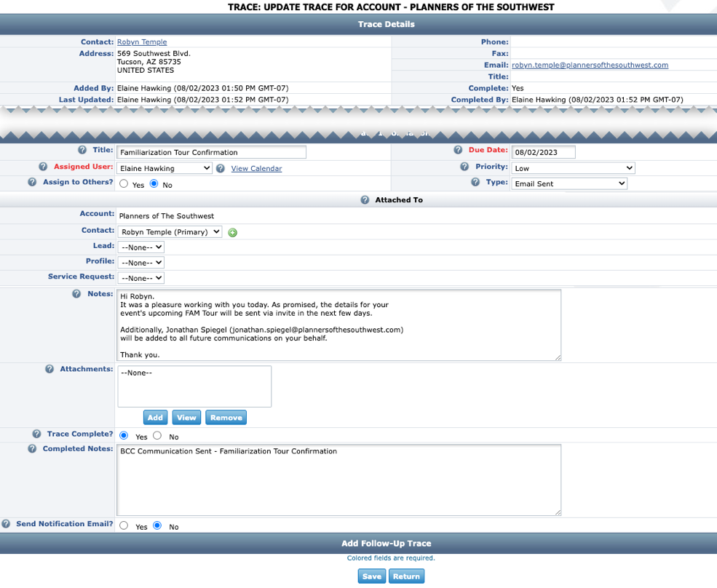Screen dimensions: 717x588
Task: Open help icon beside Title field
Action: click(82, 150)
